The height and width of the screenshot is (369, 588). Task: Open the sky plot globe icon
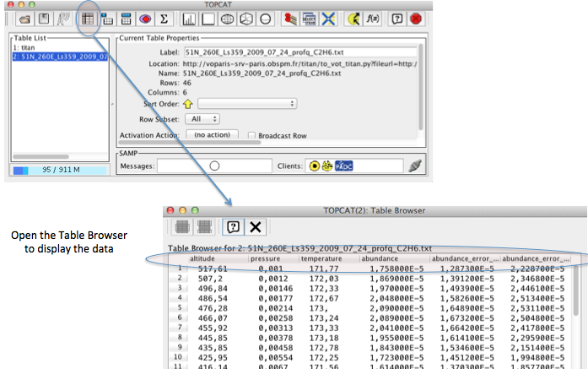227,19
